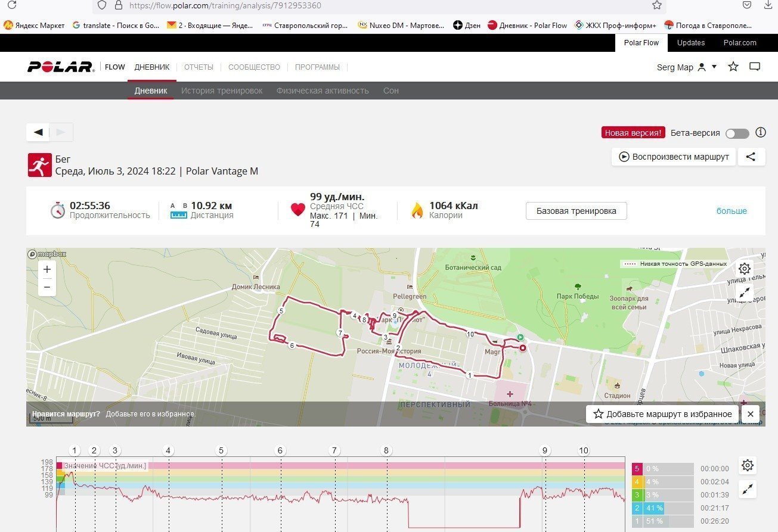
Task: Click the green route start marker on the map
Action: click(x=520, y=337)
